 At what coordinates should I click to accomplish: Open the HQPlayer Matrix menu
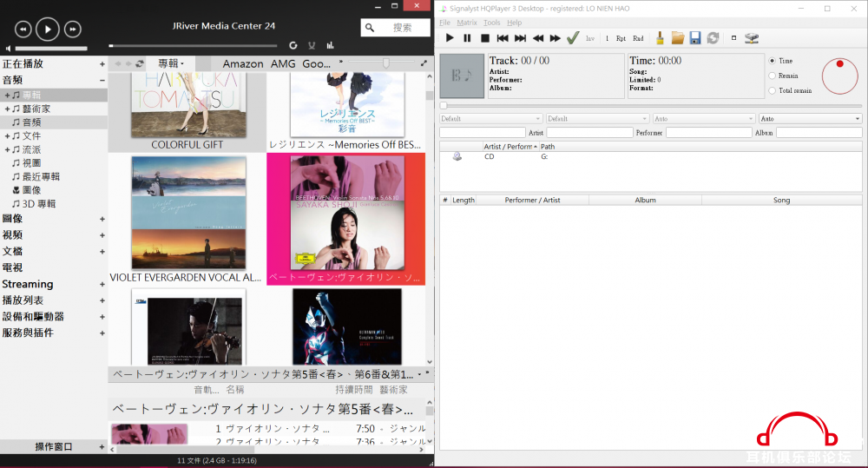(467, 23)
